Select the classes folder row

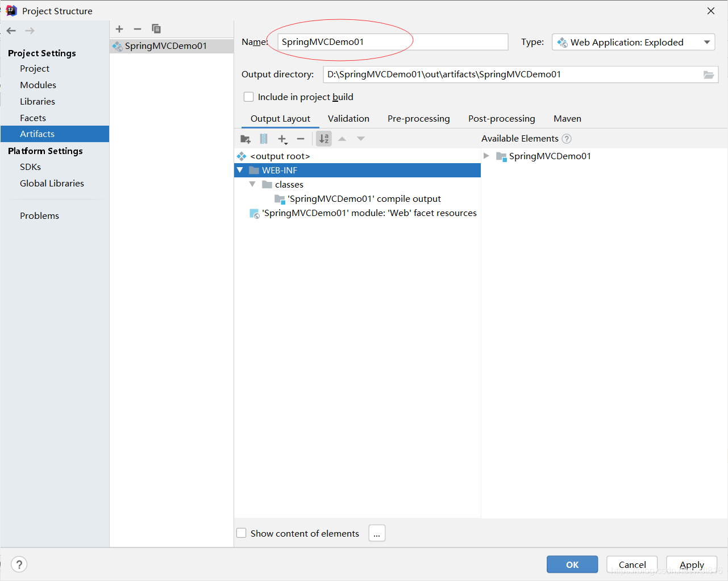pyautogui.click(x=357, y=184)
